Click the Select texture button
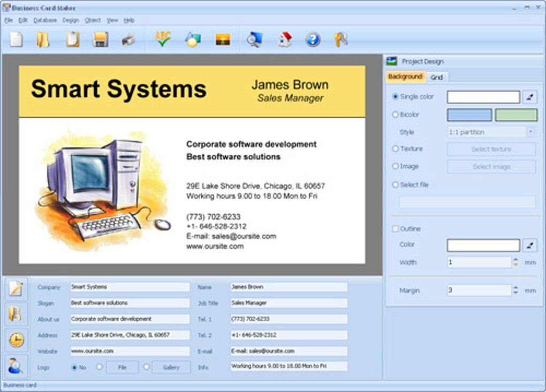The height and width of the screenshot is (392, 546). tap(491, 149)
